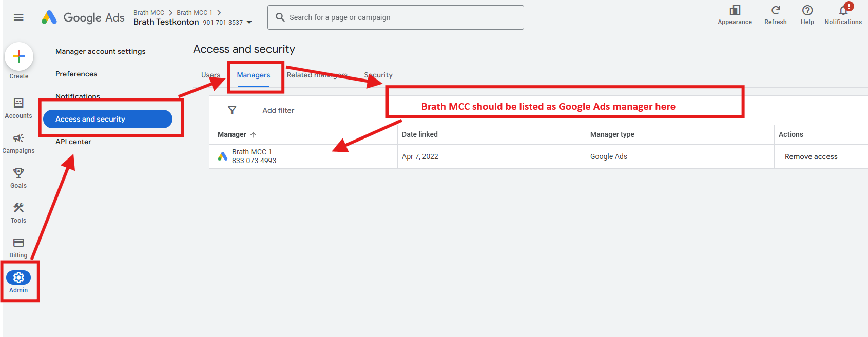
Task: Click Apr 7, 2022 date cell
Action: (420, 156)
